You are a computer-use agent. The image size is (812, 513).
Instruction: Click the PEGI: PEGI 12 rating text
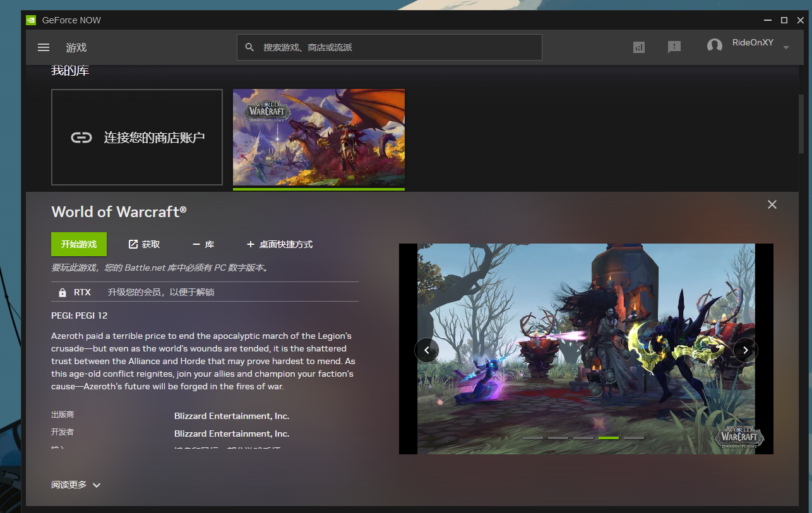click(80, 315)
